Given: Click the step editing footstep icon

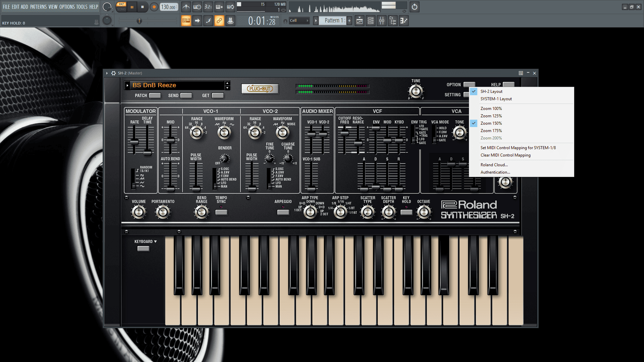Looking at the screenshot, I should (208, 21).
